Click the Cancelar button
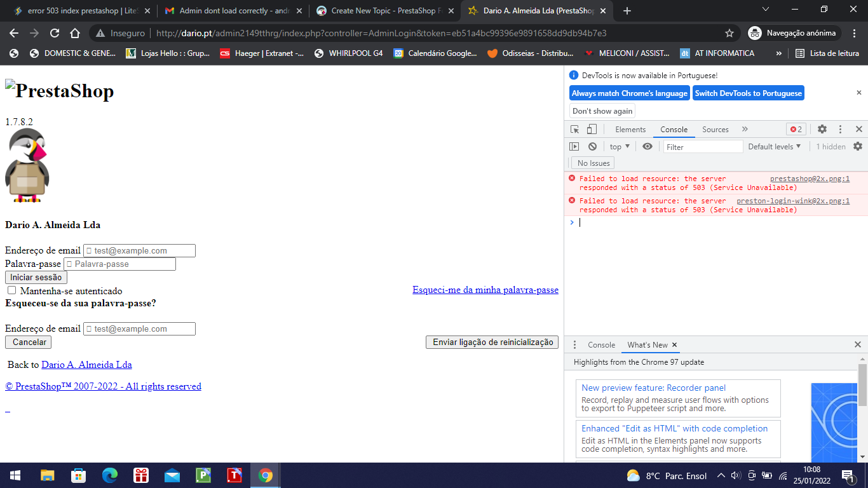The height and width of the screenshot is (488, 868). coord(29,342)
